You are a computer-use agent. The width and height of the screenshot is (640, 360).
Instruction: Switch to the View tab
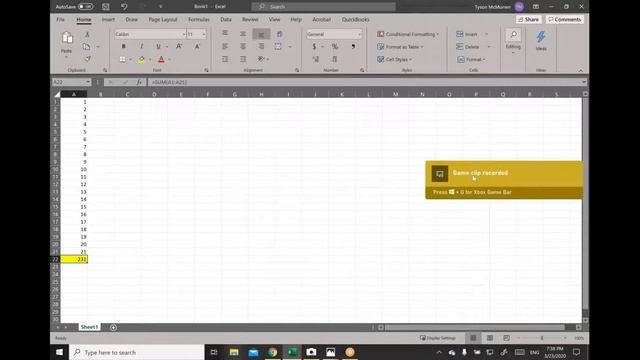pyautogui.click(x=274, y=20)
